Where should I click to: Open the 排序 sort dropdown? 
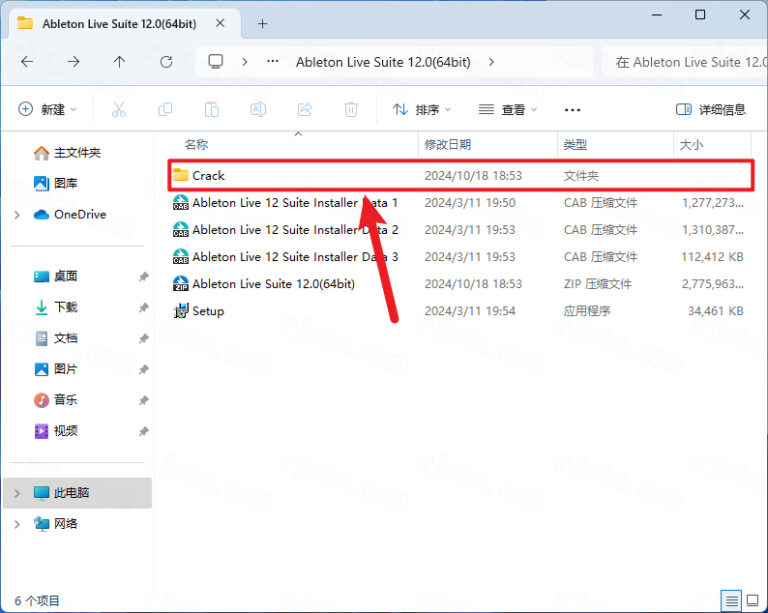(x=421, y=109)
